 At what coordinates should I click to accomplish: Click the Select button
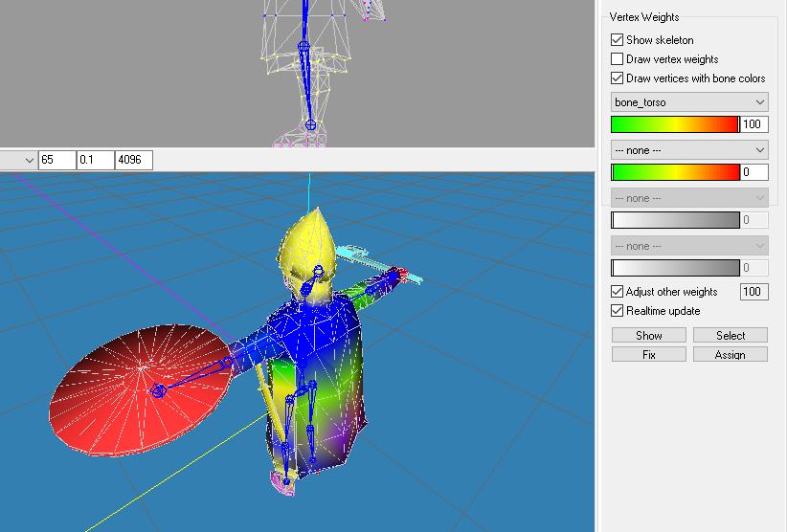coord(731,336)
